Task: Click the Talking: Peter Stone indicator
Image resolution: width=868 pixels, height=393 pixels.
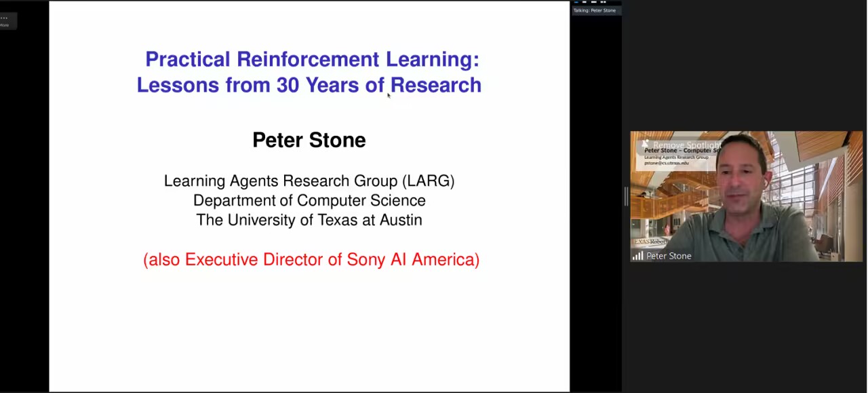Action: click(x=595, y=11)
